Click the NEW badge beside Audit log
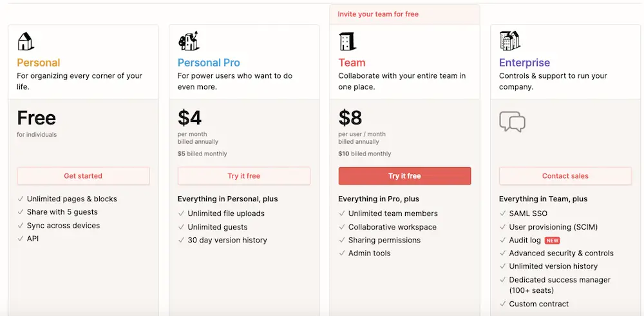The image size is (644, 316). pyautogui.click(x=552, y=241)
